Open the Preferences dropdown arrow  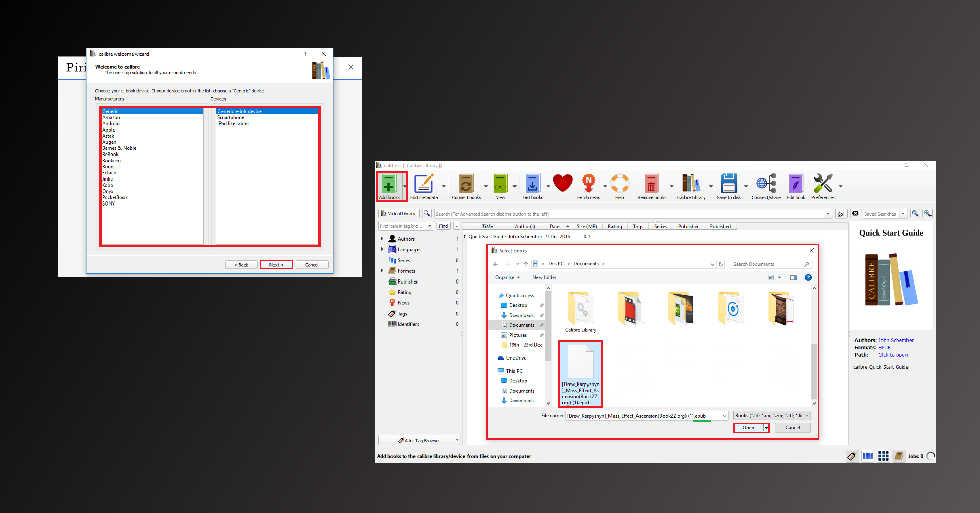(840, 186)
